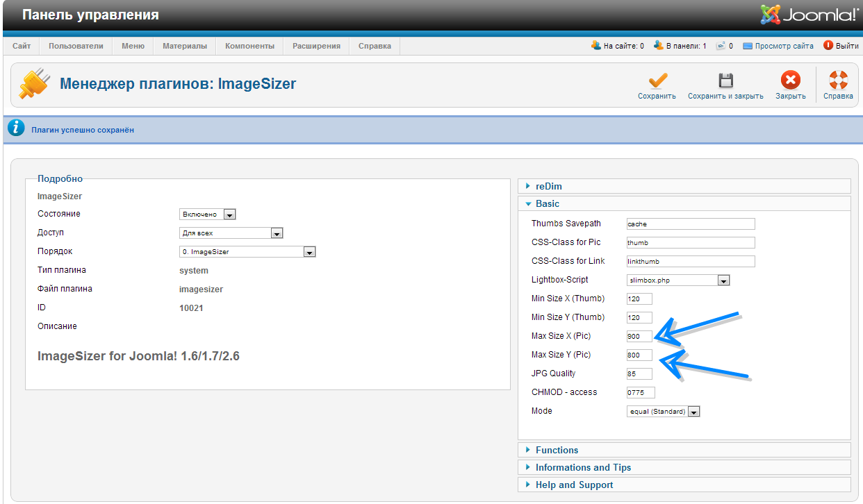Click the red Close icon
Image resolution: width=863 pixels, height=504 pixels.
[x=790, y=81]
